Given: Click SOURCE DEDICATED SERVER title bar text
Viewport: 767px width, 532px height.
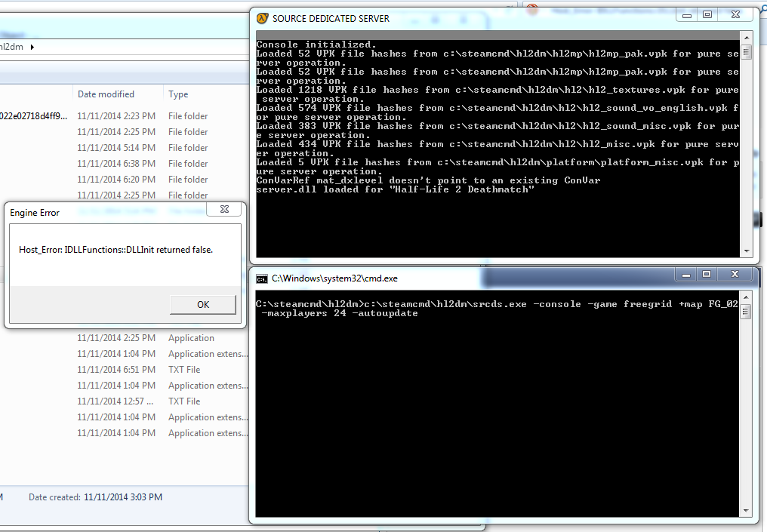Looking at the screenshot, I should (x=331, y=19).
